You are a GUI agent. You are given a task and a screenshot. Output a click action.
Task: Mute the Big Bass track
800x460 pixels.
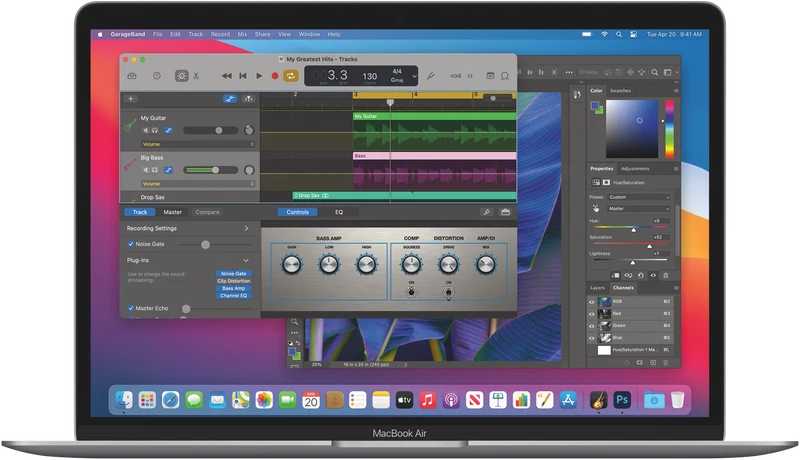click(145, 170)
